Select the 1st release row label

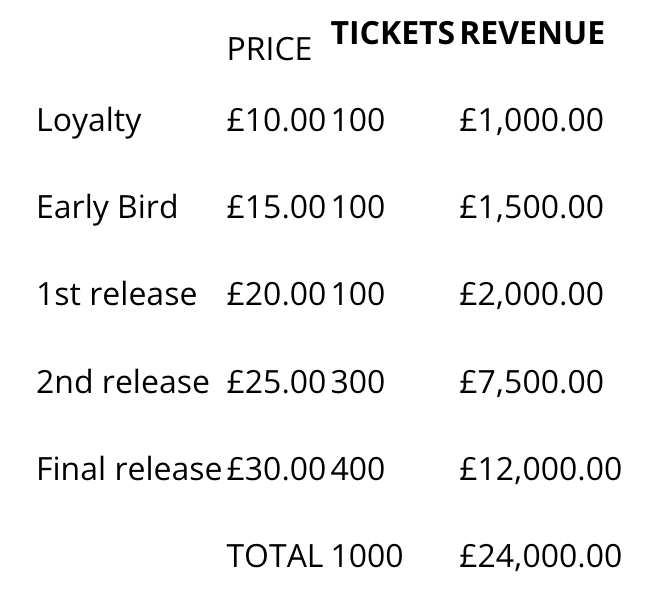pyautogui.click(x=116, y=294)
